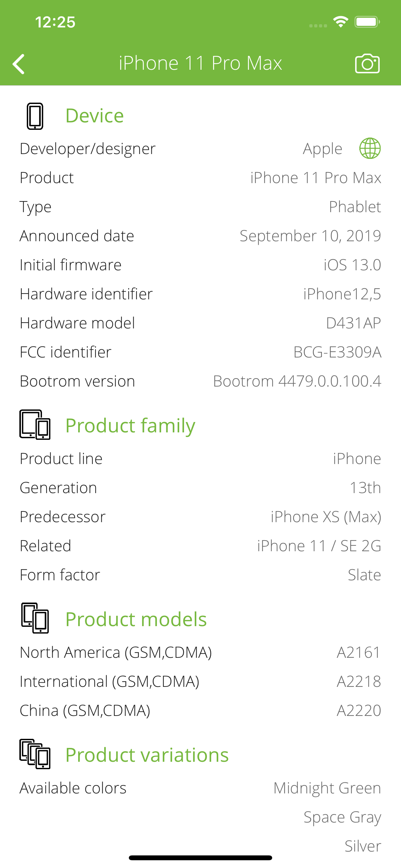
Task: Select the Device section heading
Action: pos(94,116)
